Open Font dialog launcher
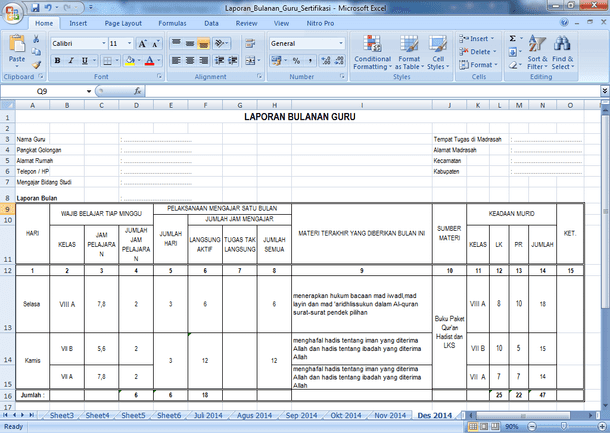 coord(160,77)
